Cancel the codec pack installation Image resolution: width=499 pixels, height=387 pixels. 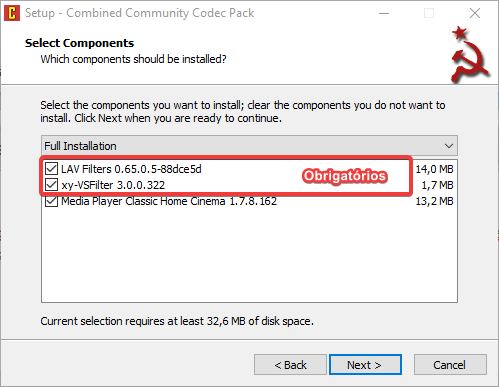[450, 365]
